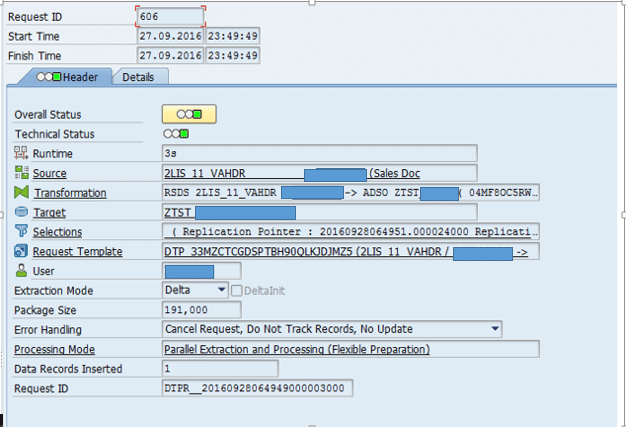
Task: Click the Transformation icon
Action: pos(21,192)
